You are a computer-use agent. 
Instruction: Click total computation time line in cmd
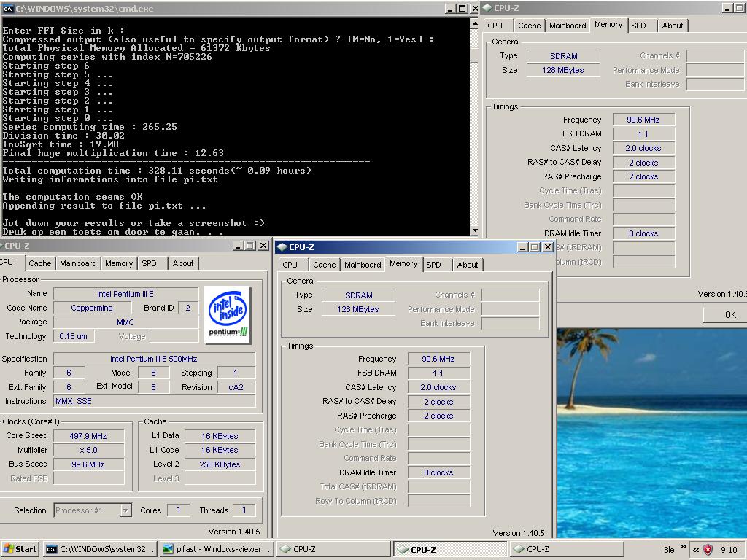(157, 171)
